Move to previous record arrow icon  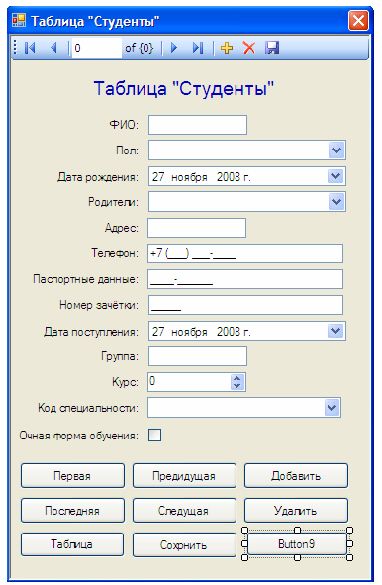54,48
